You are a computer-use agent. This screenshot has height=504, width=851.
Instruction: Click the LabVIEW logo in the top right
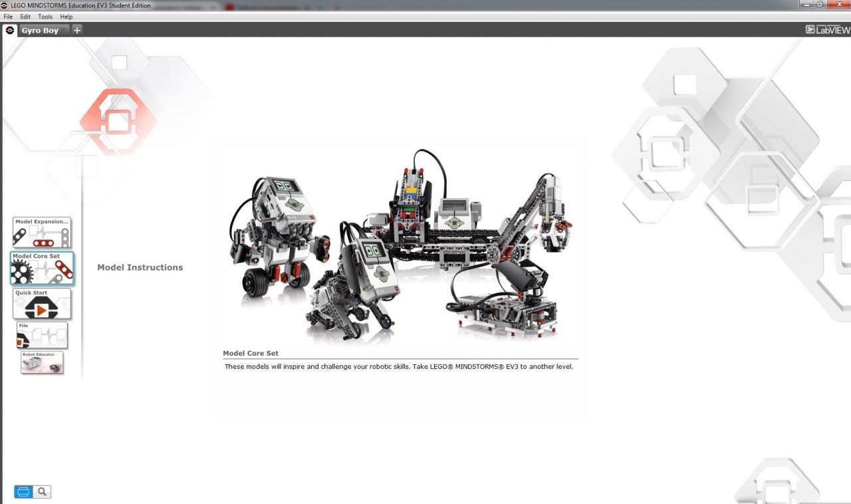point(827,30)
